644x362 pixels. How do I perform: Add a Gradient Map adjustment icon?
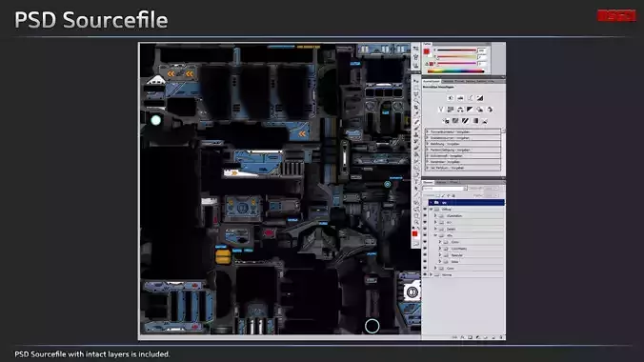475,121
